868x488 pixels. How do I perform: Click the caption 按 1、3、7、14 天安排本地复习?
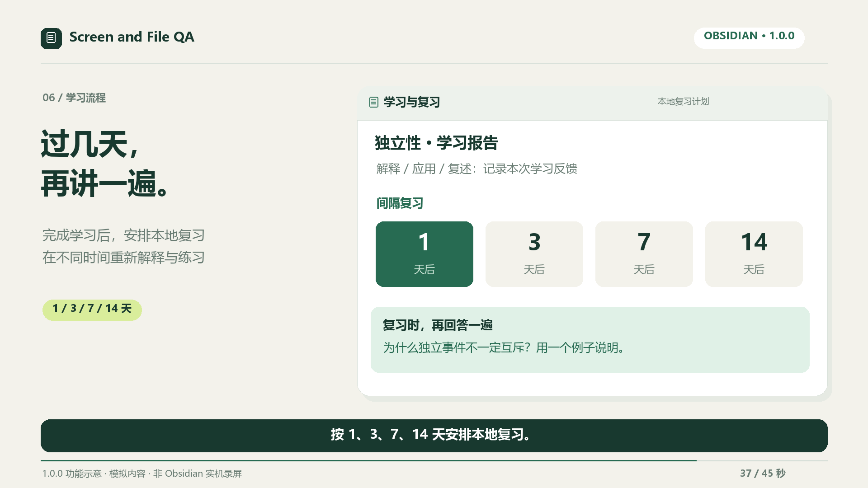coord(434,436)
